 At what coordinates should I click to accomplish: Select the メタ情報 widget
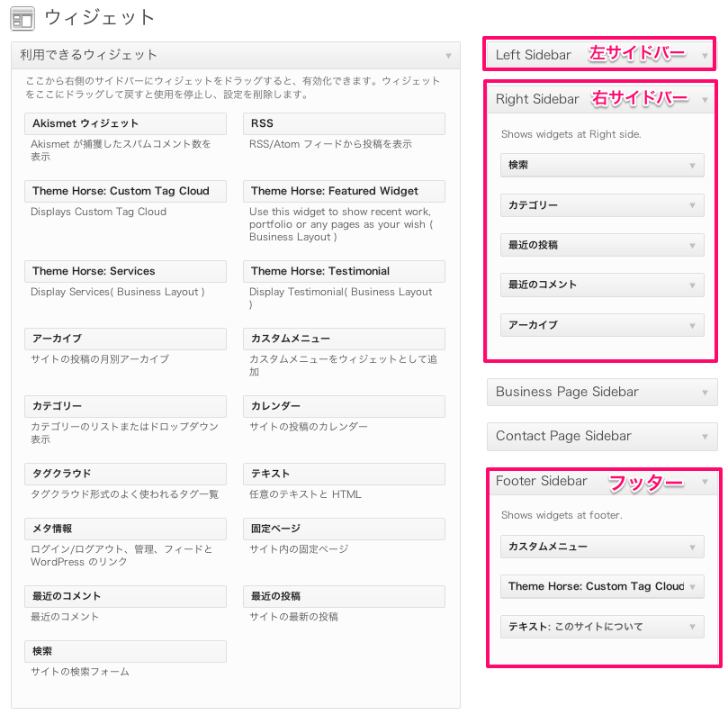(x=125, y=529)
